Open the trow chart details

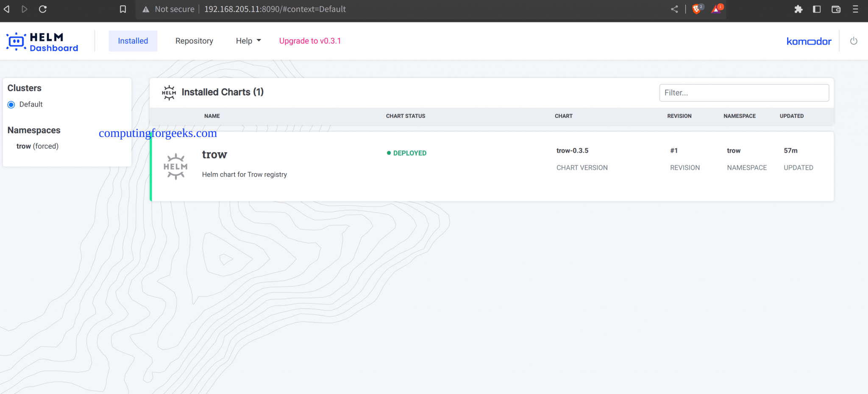[214, 154]
